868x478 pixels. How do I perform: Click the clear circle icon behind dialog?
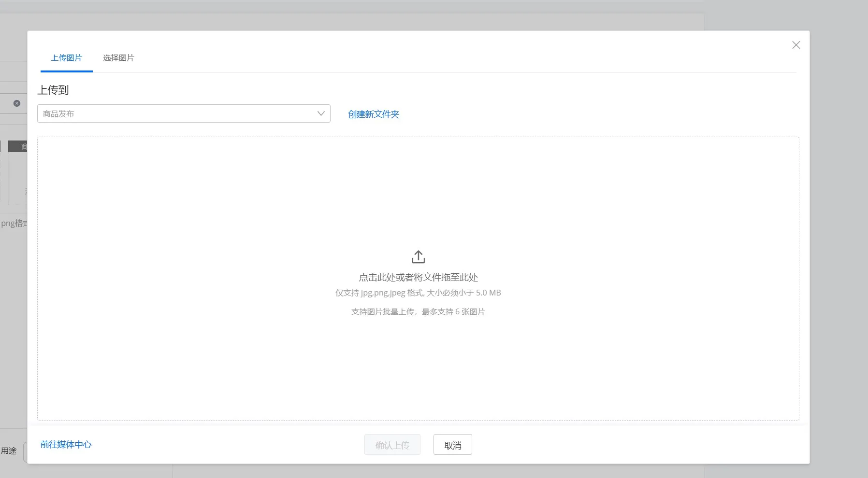pos(17,103)
